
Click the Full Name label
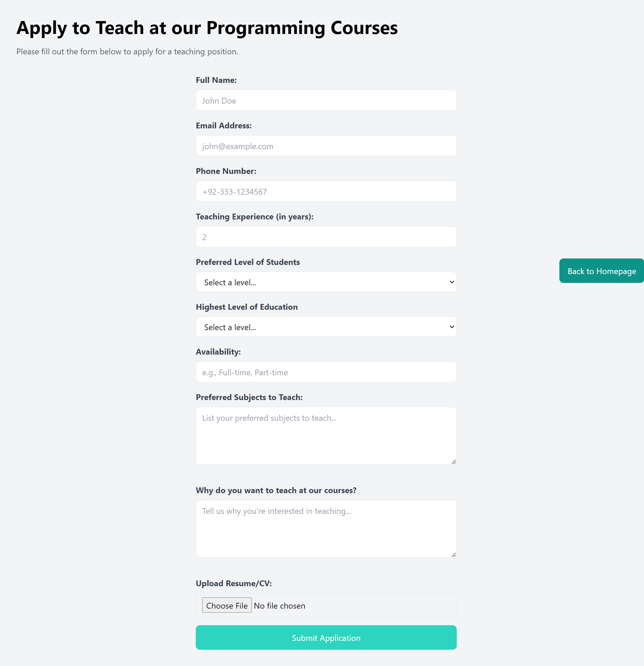tap(216, 80)
